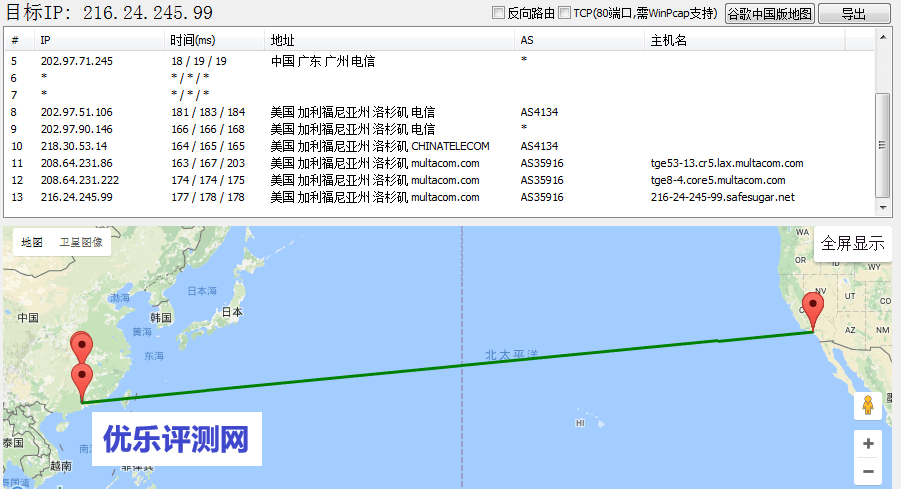Image resolution: width=901 pixels, height=489 pixels.
Task: Switch map to 卫星图像 view
Action: (x=81, y=242)
